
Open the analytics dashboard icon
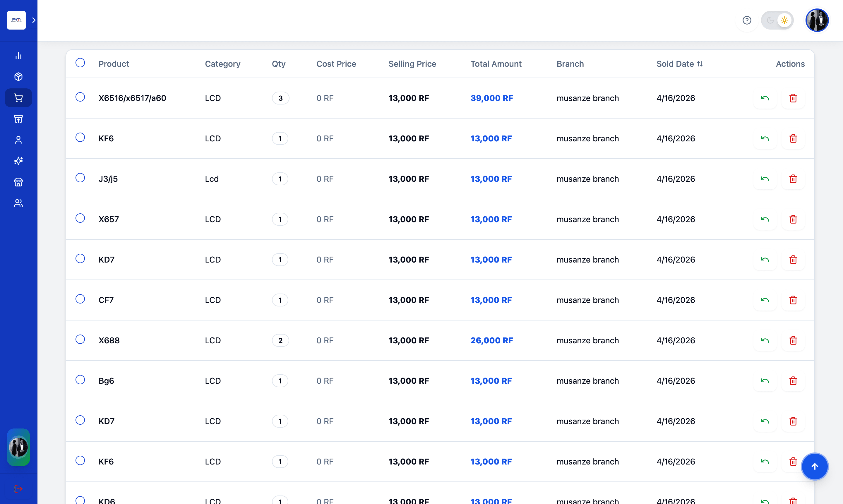click(18, 55)
